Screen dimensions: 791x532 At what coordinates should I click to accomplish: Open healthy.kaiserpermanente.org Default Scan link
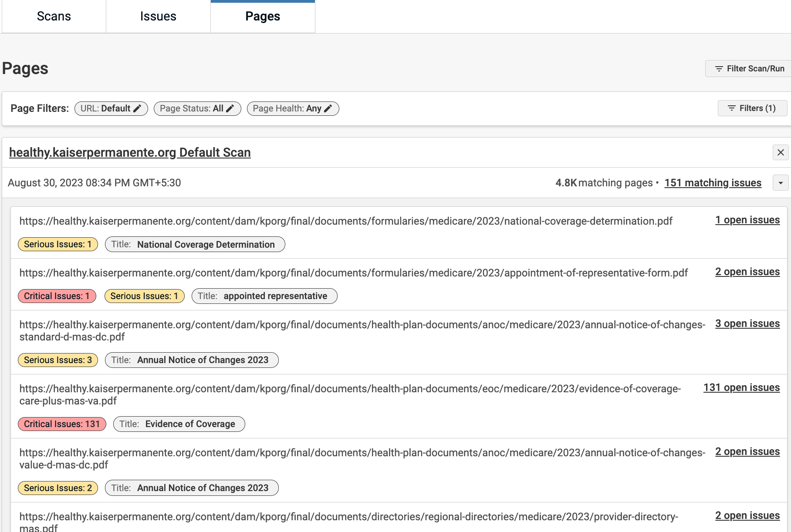130,152
